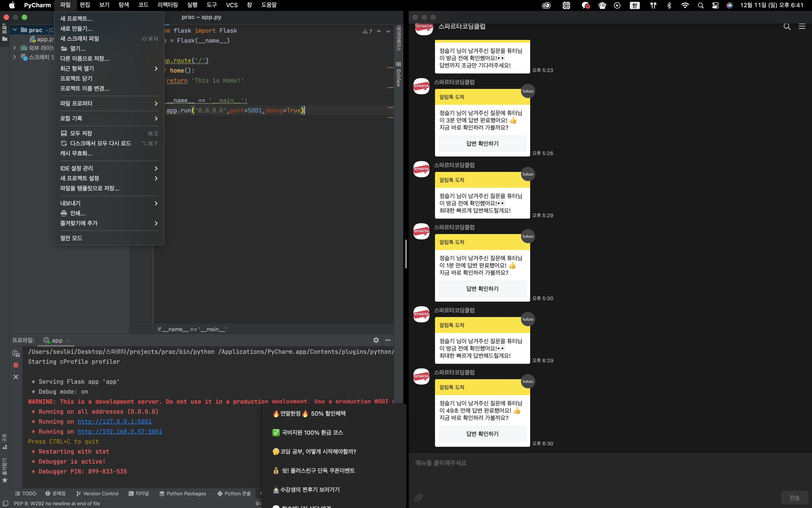Screen dimensions: 812x508
Task: Open the 문제점 tool window tab
Action: (55, 493)
